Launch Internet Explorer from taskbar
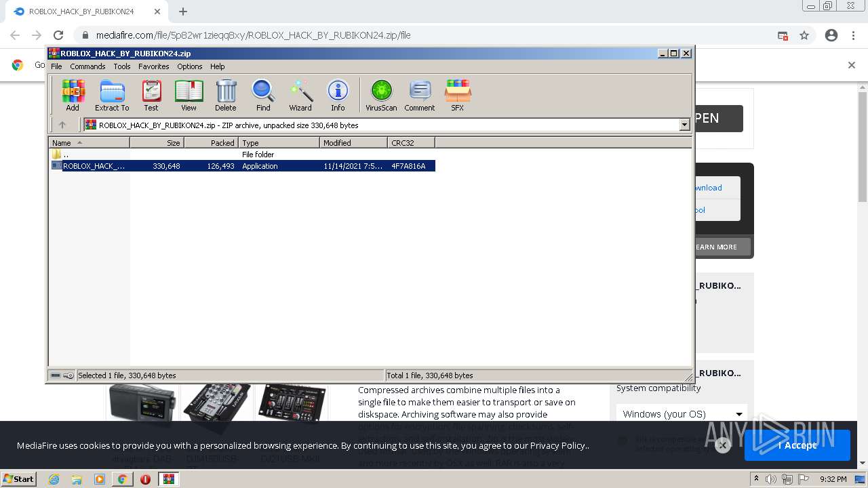The width and height of the screenshot is (868, 488). coord(54,479)
